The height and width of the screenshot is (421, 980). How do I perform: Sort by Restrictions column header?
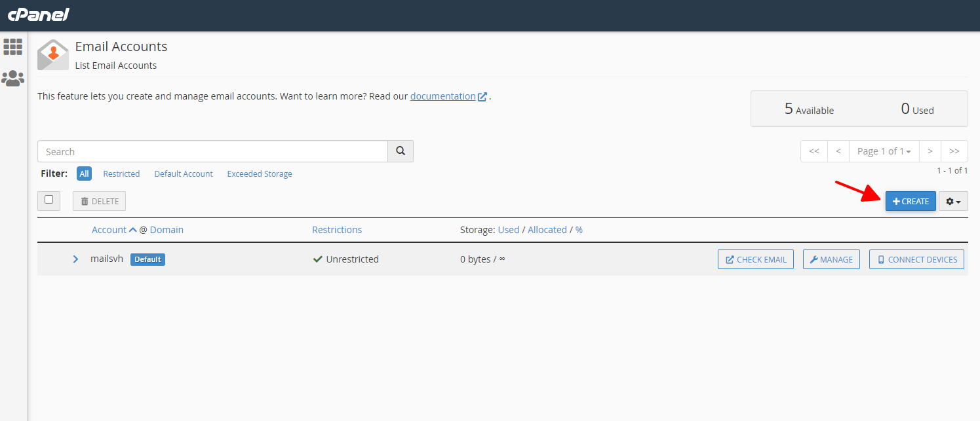pyautogui.click(x=337, y=230)
